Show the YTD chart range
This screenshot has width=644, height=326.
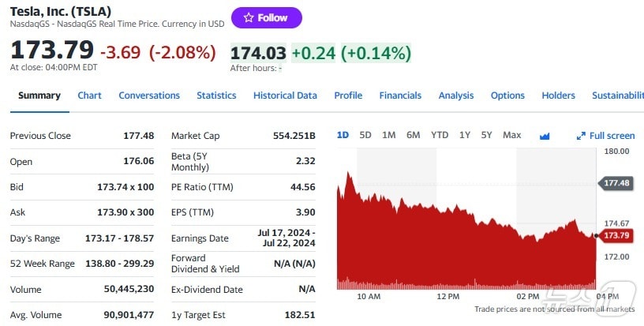pyautogui.click(x=440, y=135)
